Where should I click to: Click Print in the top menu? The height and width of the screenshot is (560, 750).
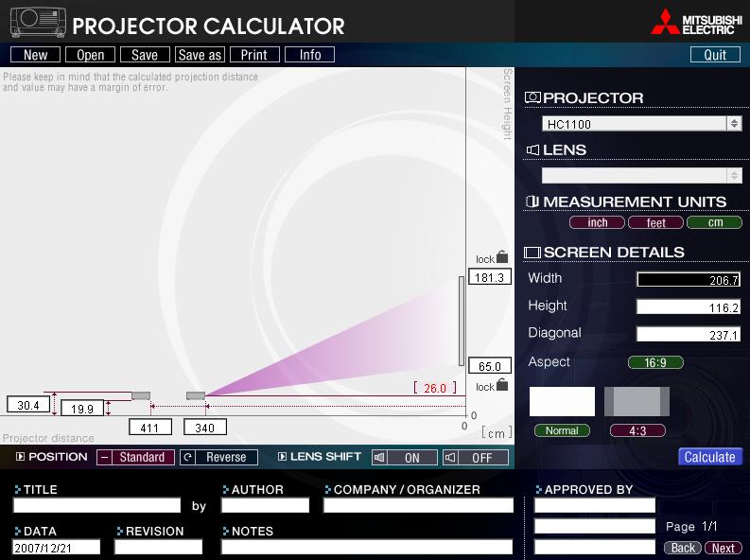(254, 55)
